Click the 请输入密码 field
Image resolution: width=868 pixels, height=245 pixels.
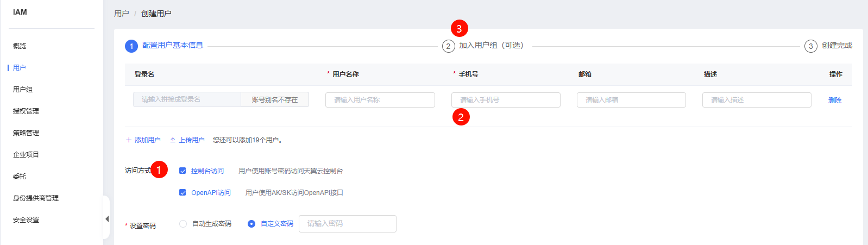pyautogui.click(x=348, y=224)
